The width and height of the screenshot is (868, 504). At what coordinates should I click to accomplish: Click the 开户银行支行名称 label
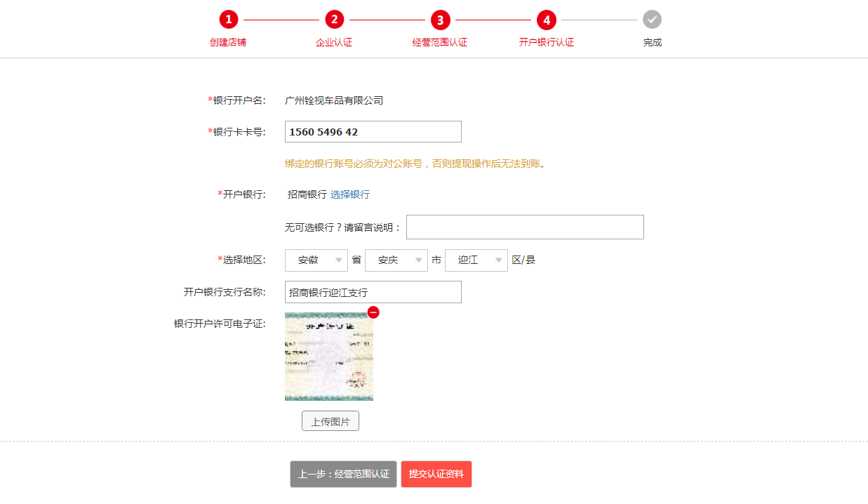click(x=225, y=292)
